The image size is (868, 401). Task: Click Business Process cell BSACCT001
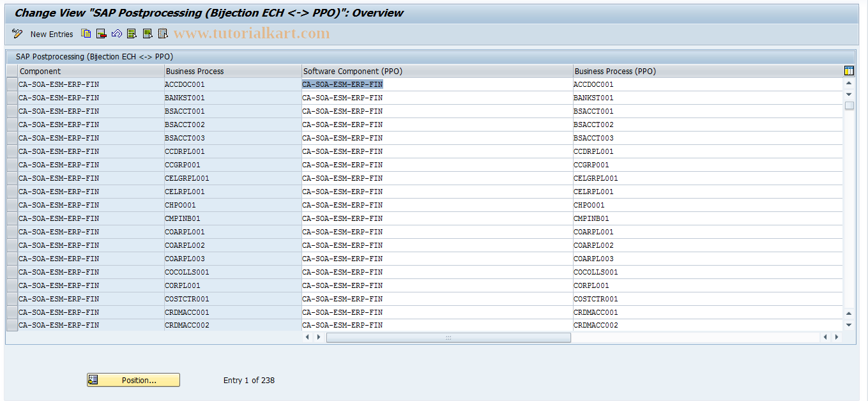233,111
